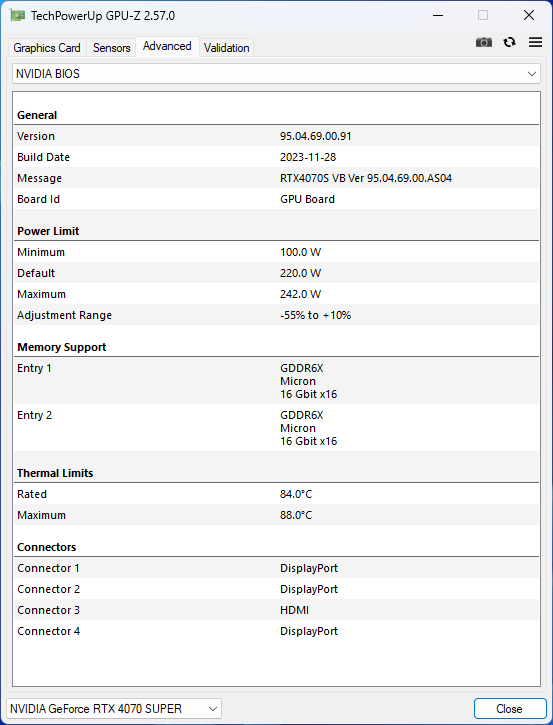The width and height of the screenshot is (553, 725).
Task: Click the Connector 1 row label
Action: point(49,568)
